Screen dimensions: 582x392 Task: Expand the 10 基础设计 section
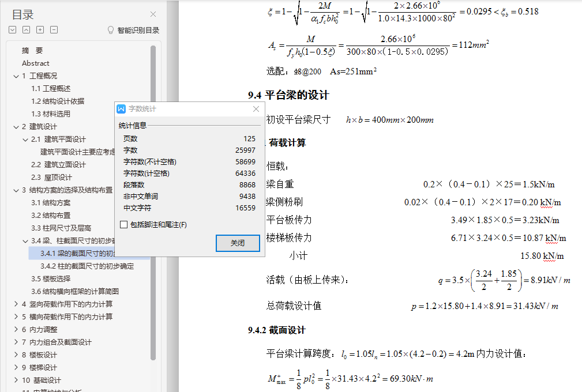tap(16, 380)
